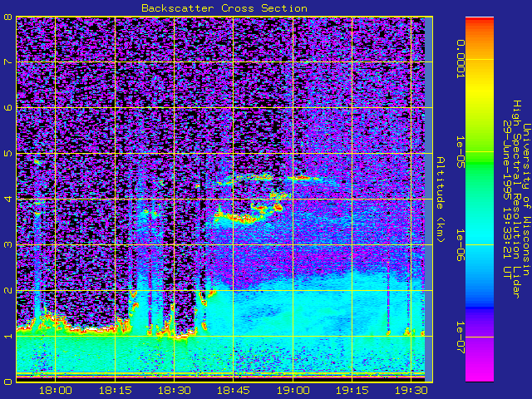The width and height of the screenshot is (532, 399).
Task: Click the 19:30 time axis label
Action: (x=411, y=391)
